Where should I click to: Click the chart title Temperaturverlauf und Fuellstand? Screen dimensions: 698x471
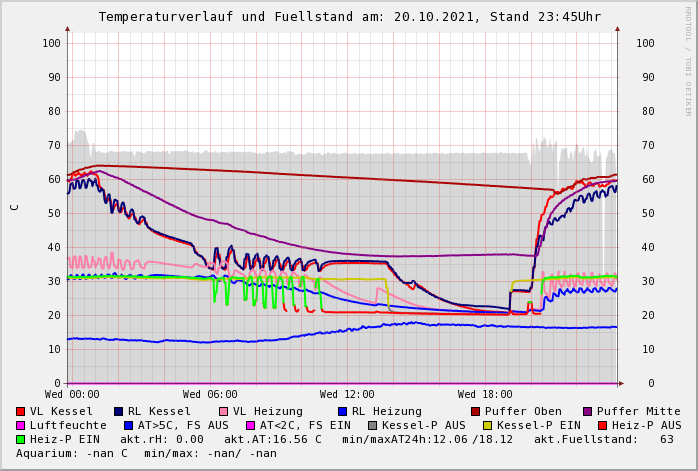tap(349, 17)
